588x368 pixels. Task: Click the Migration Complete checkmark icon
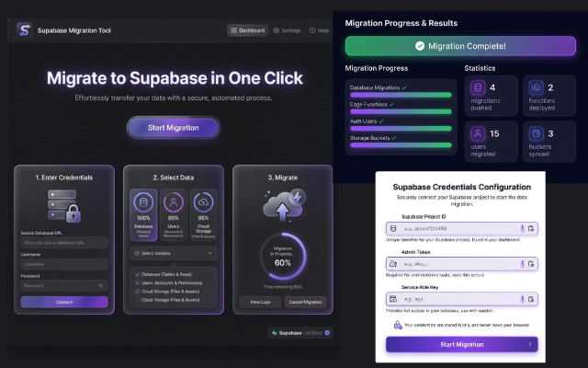coord(420,46)
